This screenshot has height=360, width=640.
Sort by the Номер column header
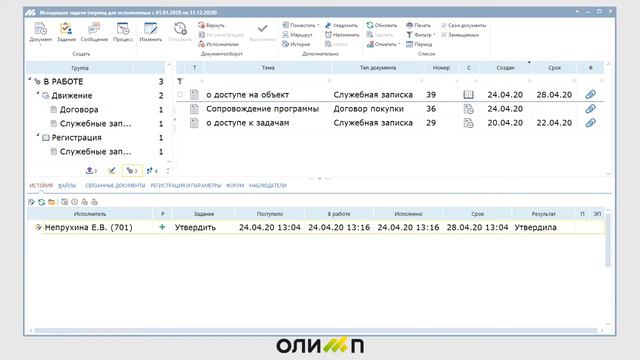tap(441, 68)
